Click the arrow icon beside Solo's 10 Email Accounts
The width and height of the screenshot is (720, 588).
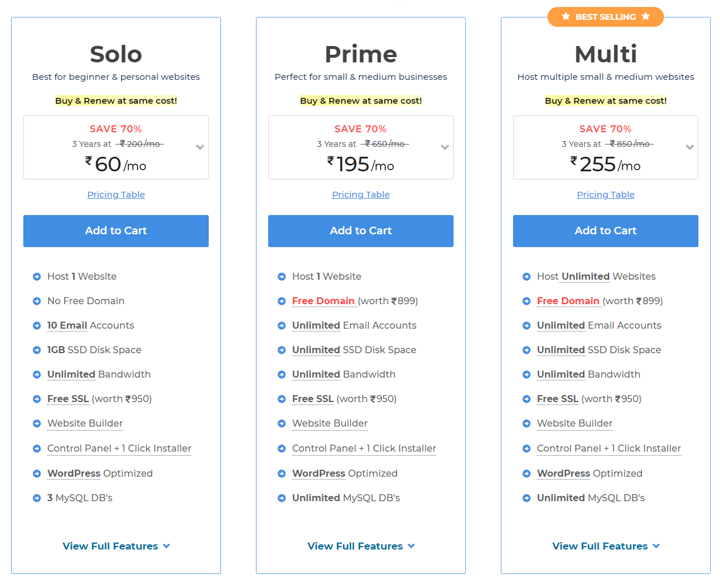(x=37, y=326)
